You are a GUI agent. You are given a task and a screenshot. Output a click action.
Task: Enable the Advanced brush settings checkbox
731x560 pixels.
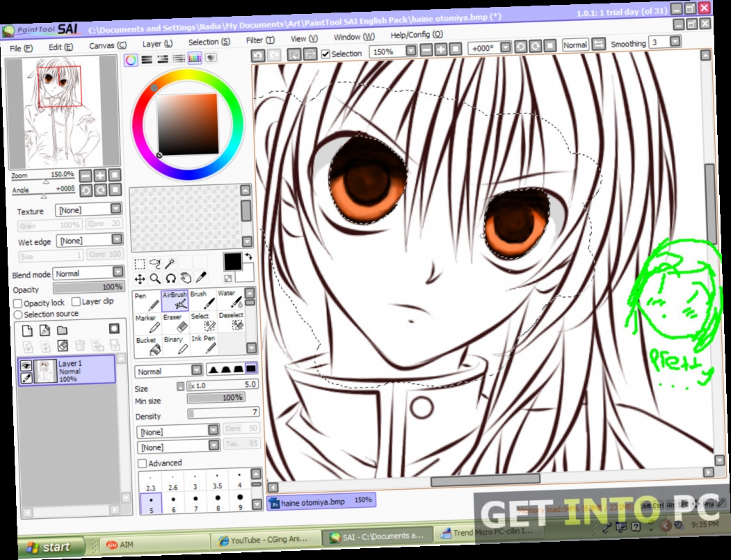click(x=143, y=463)
